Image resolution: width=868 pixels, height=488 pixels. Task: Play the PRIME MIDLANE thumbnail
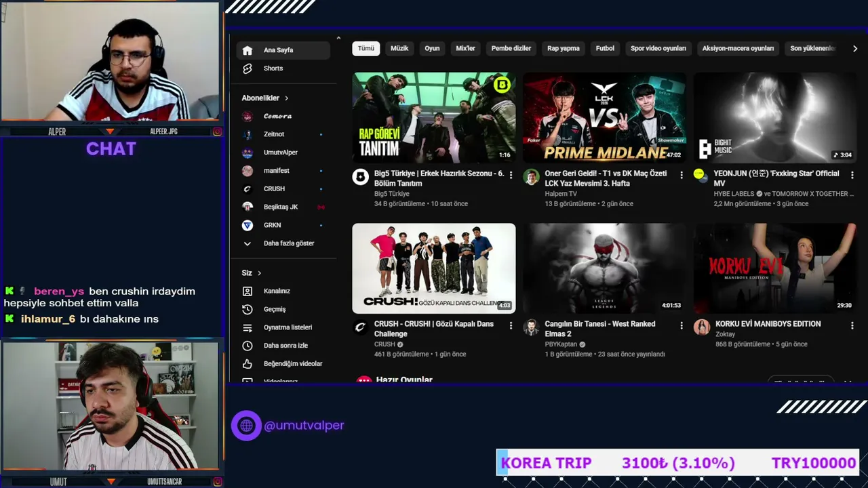tap(605, 118)
